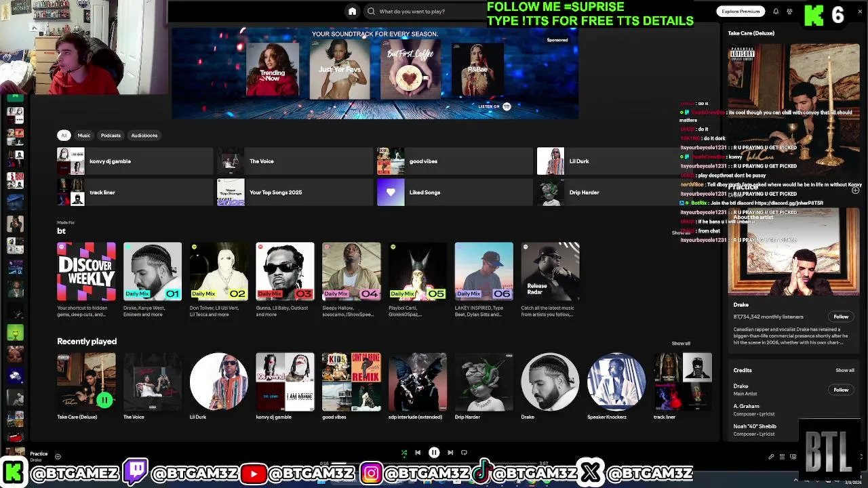The image size is (868, 488).
Task: Open recently played good vibes playlist cover
Action: point(351,382)
